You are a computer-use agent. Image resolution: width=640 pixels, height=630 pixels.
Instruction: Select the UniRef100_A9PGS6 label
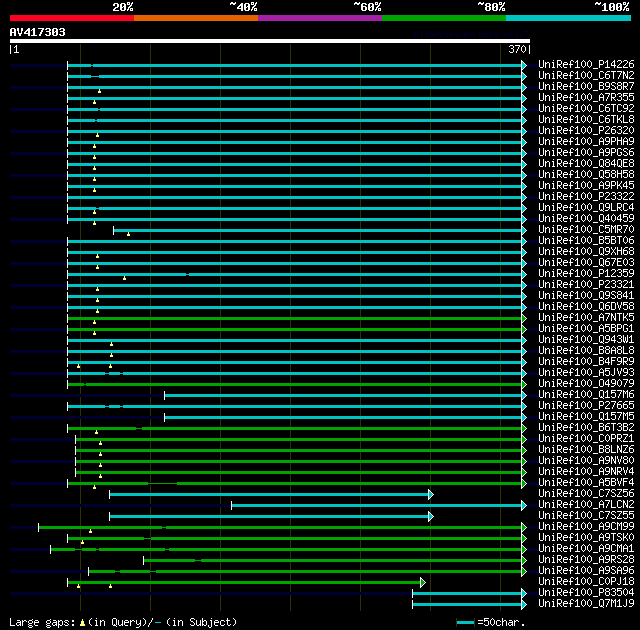[x=586, y=153]
